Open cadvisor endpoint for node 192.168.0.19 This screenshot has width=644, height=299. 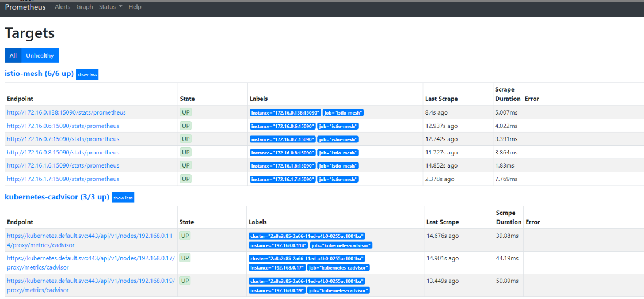[91, 285]
